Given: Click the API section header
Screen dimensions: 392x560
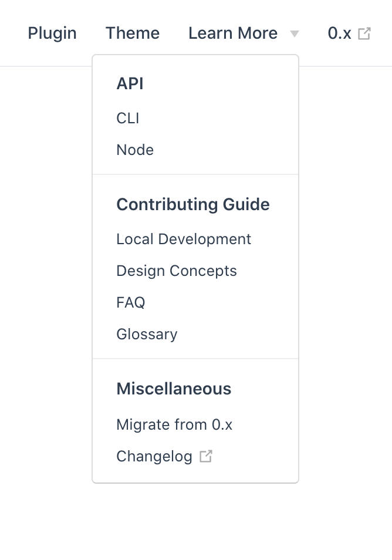Looking at the screenshot, I should 130,83.
